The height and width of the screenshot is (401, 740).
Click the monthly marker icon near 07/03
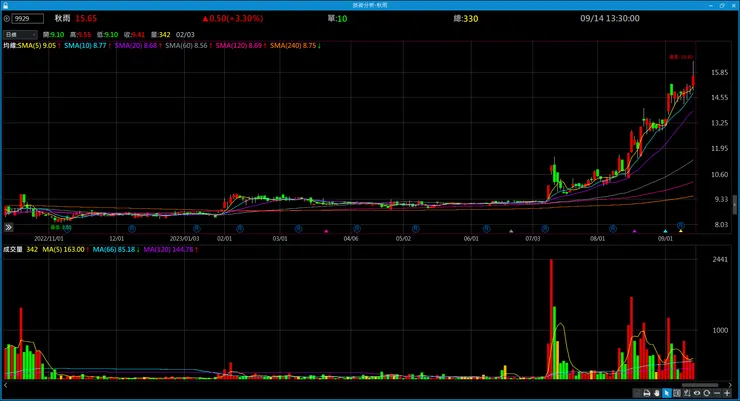click(x=545, y=229)
